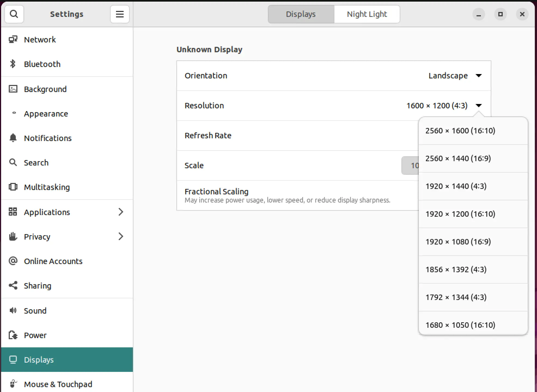Image resolution: width=537 pixels, height=392 pixels.
Task: Click the Network sidebar icon
Action: coord(13,39)
